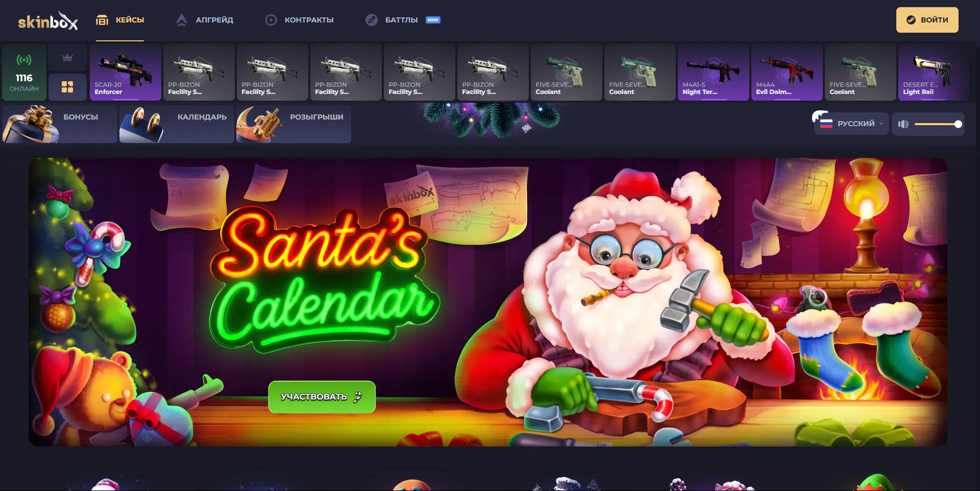Click the Участвовать button on banner

pos(322,396)
